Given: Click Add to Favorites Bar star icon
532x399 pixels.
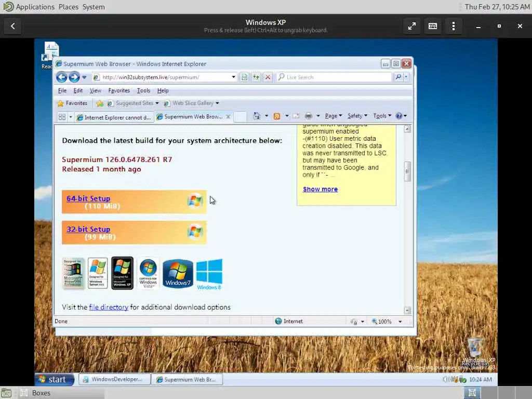Looking at the screenshot, I should coord(100,103).
